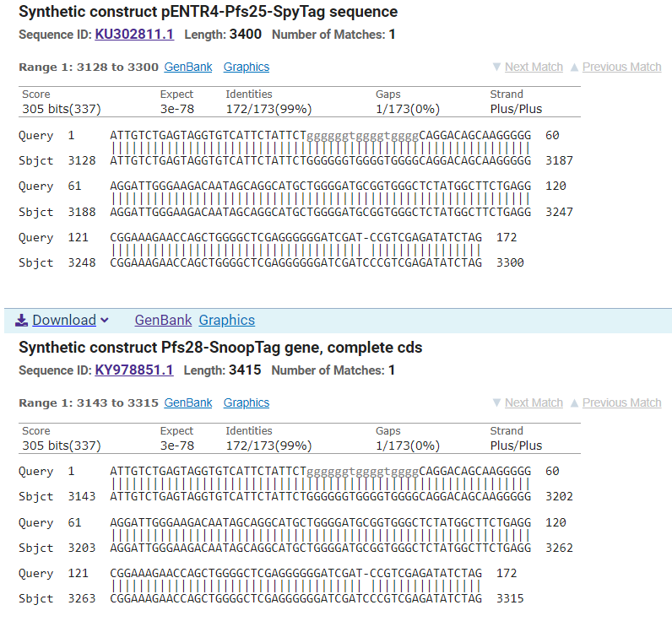672x632 pixels.
Task: Click Previous Match for Pfs28-SnoopTag result
Action: [621, 403]
